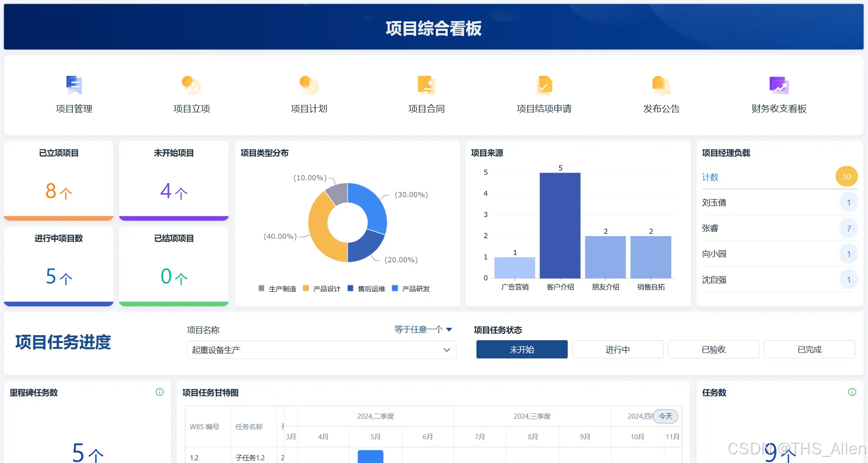Open the 等于任意一个 condition dropdown
868x463 pixels.
[423, 329]
